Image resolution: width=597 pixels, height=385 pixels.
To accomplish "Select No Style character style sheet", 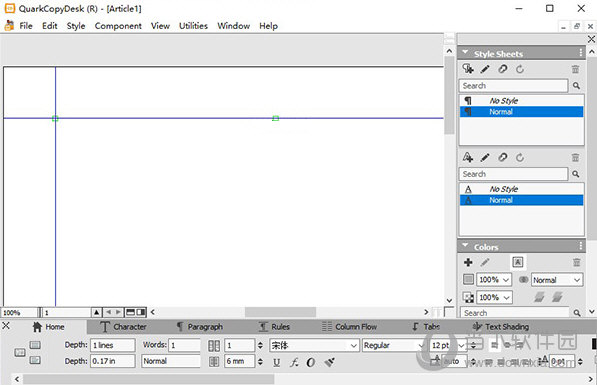I will (x=522, y=189).
